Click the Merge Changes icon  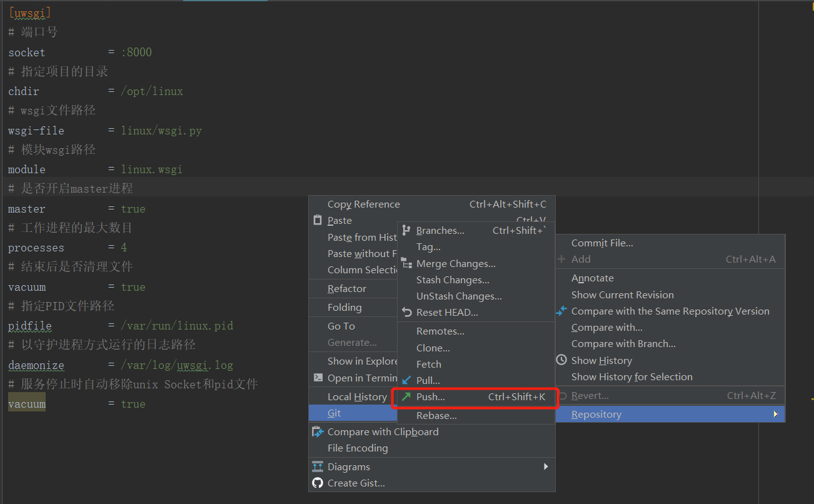(x=406, y=263)
